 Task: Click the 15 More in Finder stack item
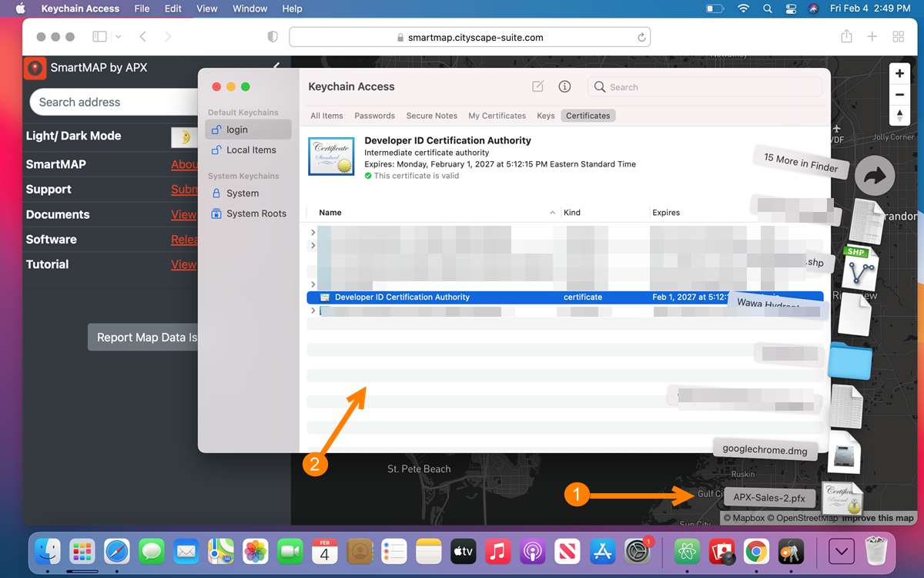(x=801, y=162)
